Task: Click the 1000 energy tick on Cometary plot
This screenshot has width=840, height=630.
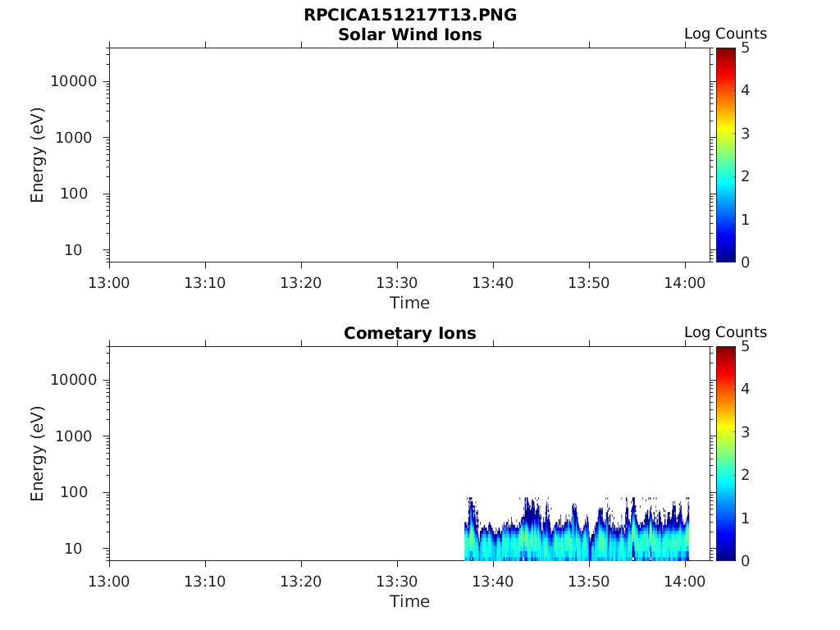Action: [x=74, y=436]
